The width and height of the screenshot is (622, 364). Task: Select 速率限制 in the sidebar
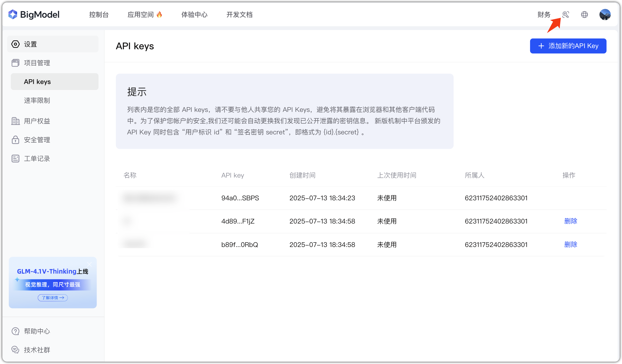tap(37, 100)
